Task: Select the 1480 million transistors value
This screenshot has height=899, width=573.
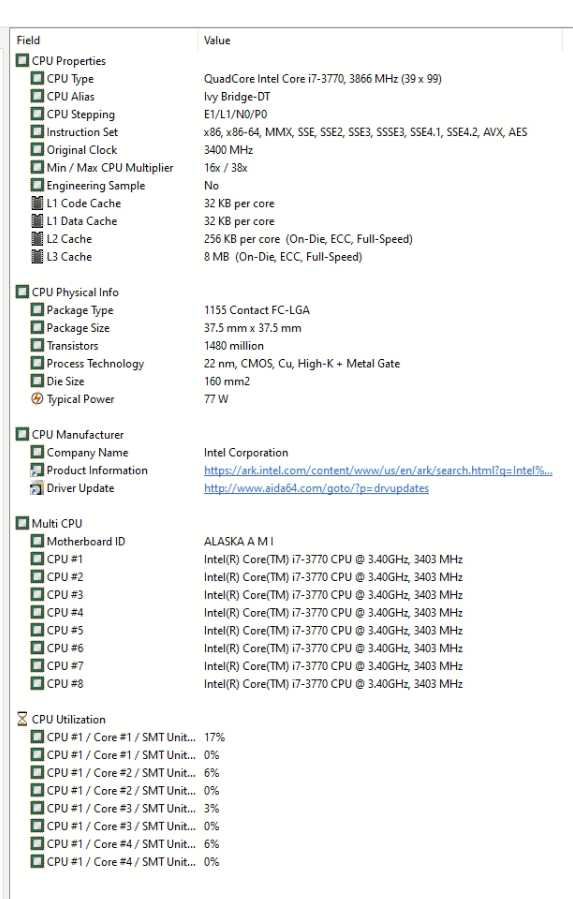Action: coord(233,345)
